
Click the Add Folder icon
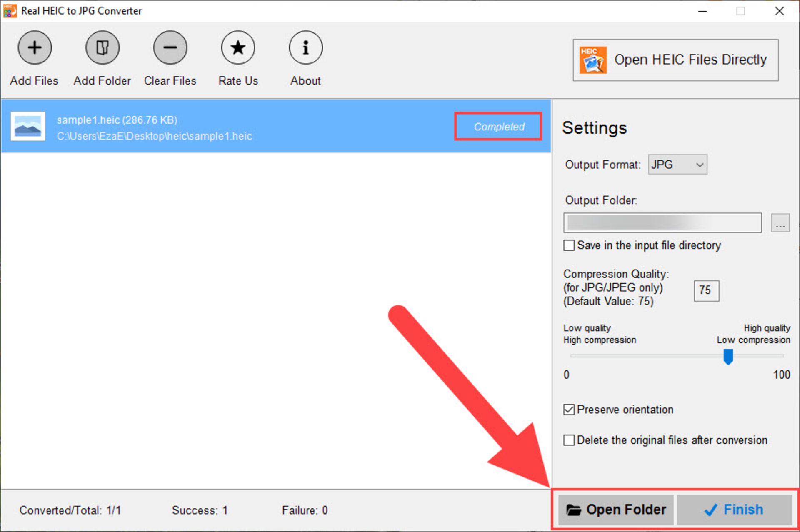(102, 48)
